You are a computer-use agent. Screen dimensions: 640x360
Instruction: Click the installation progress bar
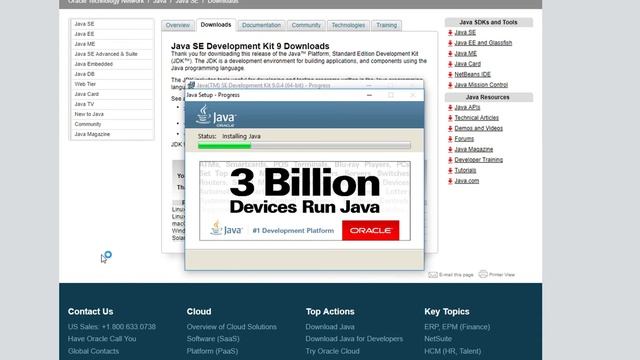tap(304, 146)
